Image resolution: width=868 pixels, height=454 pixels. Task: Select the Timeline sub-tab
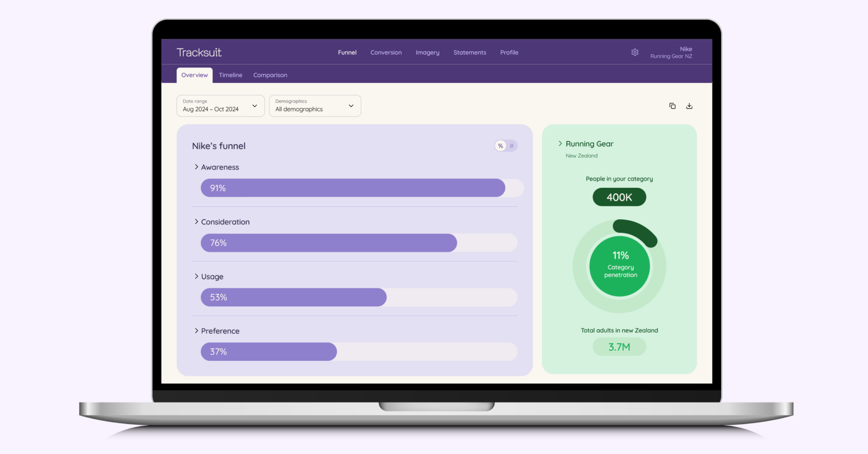click(231, 75)
